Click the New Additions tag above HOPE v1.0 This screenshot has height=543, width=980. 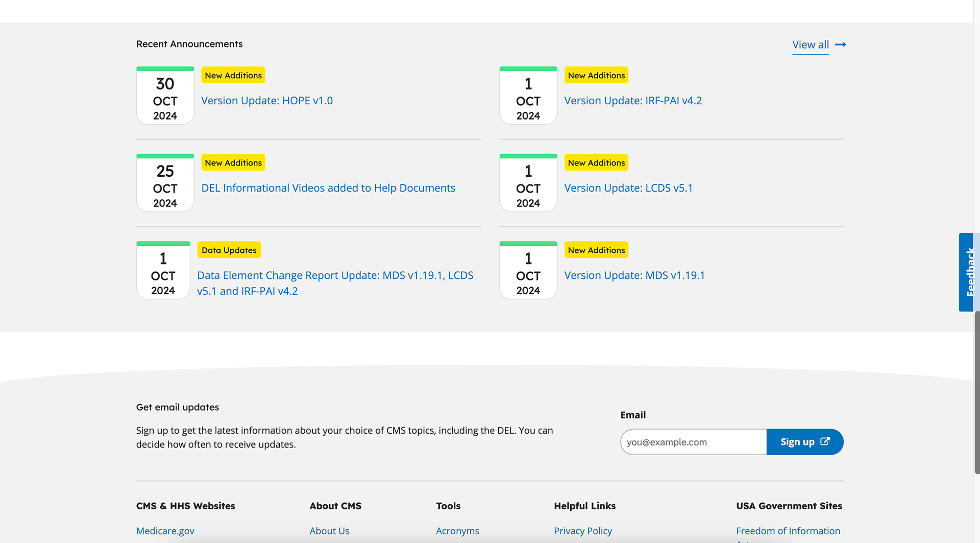tap(233, 76)
